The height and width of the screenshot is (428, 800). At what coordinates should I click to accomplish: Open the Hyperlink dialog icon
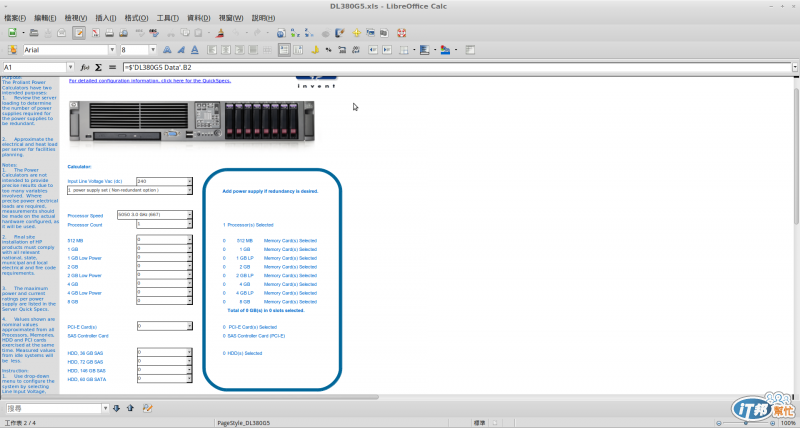pos(281,33)
